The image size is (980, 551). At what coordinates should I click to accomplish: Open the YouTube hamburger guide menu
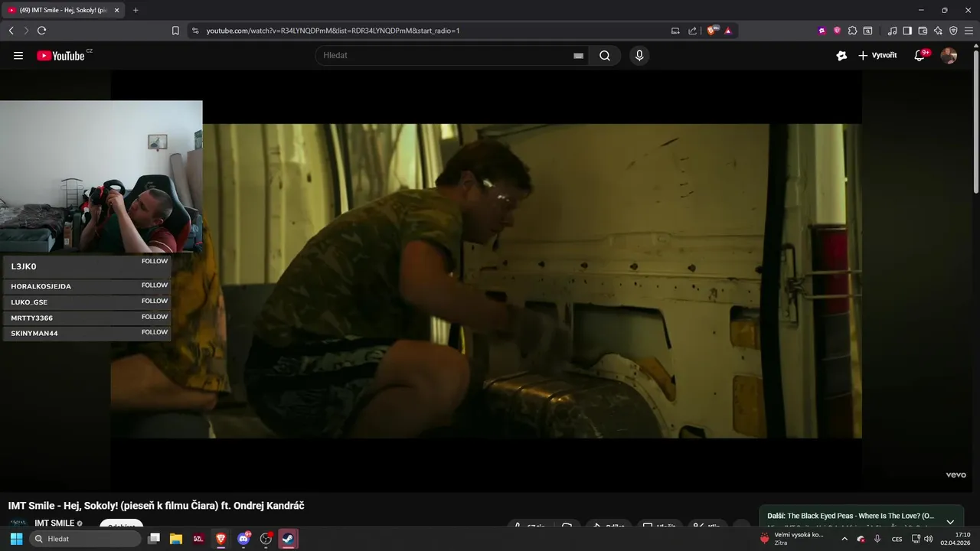18,55
